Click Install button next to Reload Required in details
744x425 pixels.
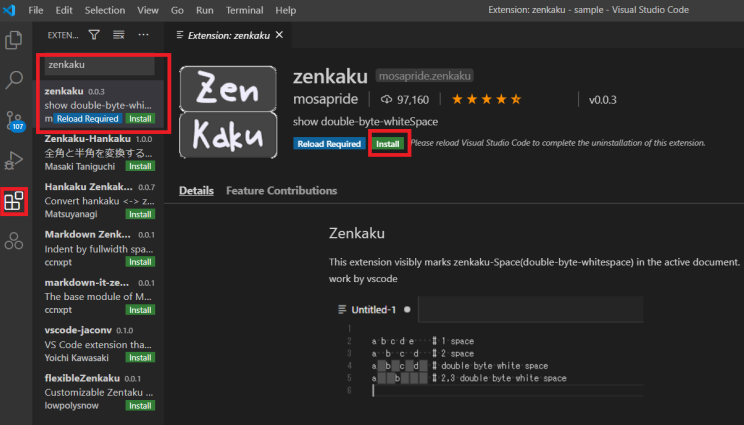coord(388,144)
